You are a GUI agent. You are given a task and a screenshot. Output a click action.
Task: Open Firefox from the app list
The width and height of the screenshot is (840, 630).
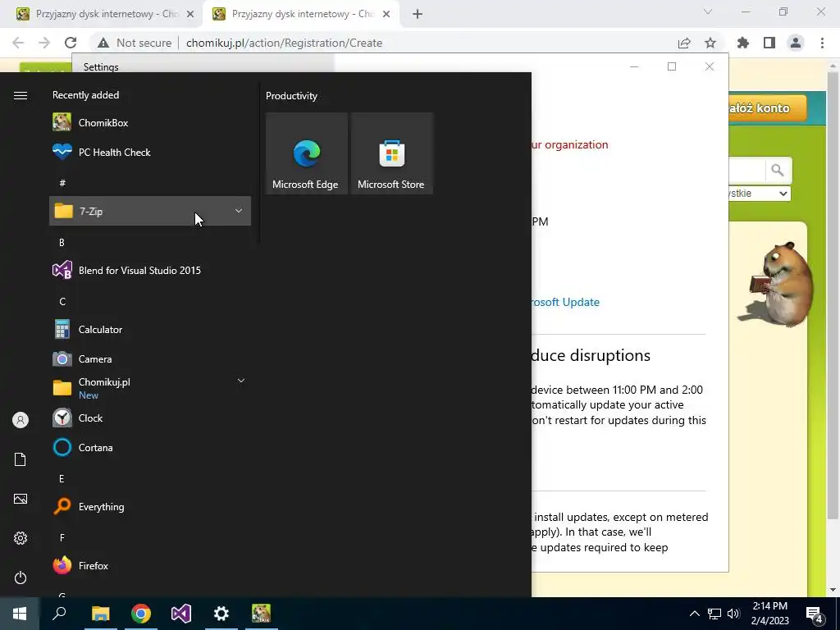tap(150, 566)
